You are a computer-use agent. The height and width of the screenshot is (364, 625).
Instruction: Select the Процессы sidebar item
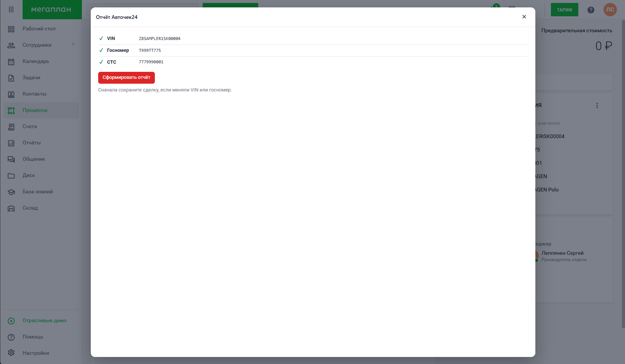pos(41,110)
